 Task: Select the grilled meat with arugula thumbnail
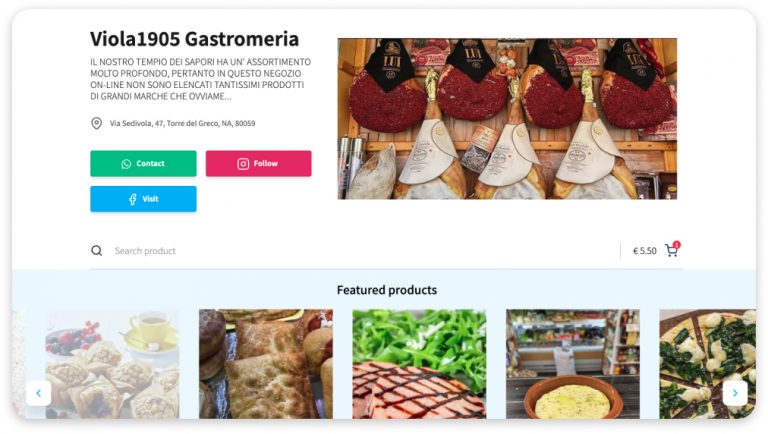click(419, 364)
